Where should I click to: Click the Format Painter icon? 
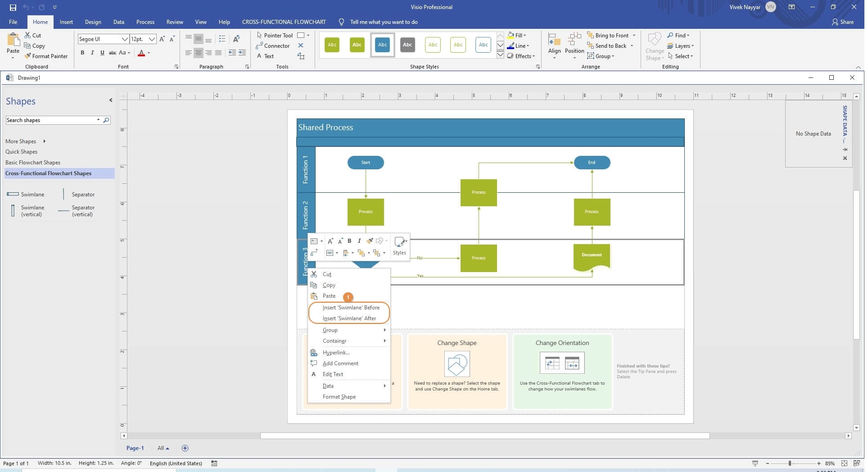click(x=28, y=56)
